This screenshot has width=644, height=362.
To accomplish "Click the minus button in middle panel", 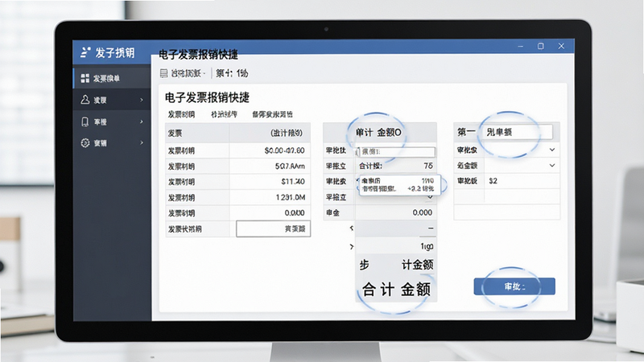I will pyautogui.click(x=431, y=228).
